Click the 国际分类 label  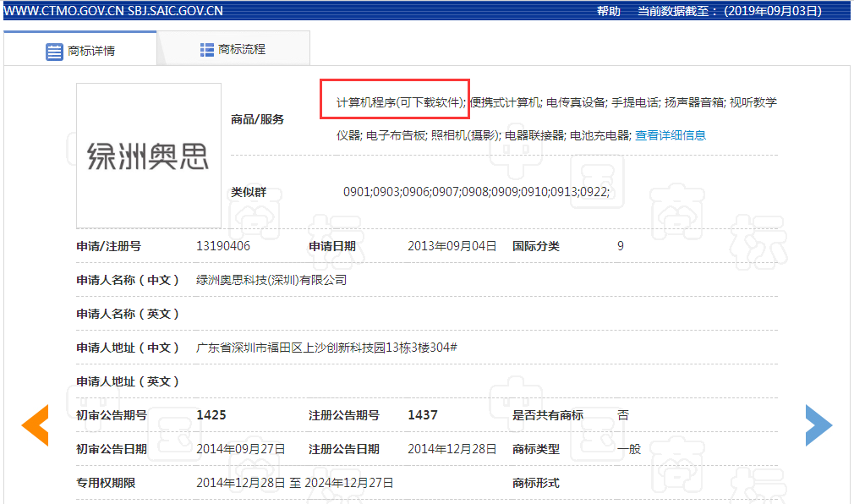pos(536,246)
